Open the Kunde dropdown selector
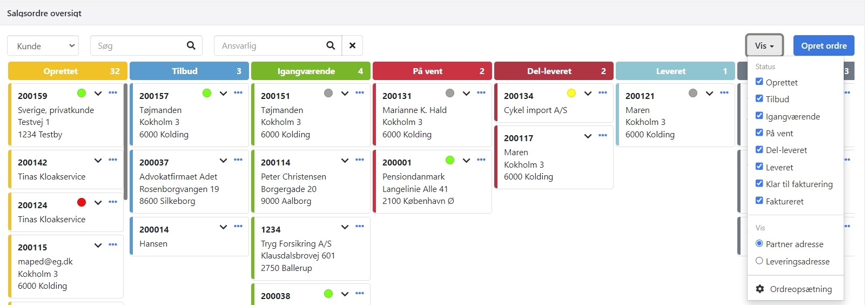Screen dimensions: 868x305 click(x=43, y=46)
